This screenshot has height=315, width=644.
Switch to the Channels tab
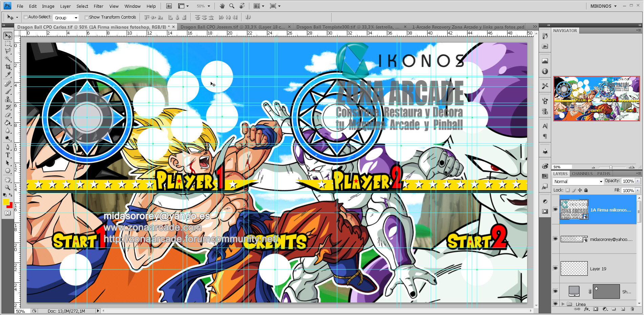point(582,174)
